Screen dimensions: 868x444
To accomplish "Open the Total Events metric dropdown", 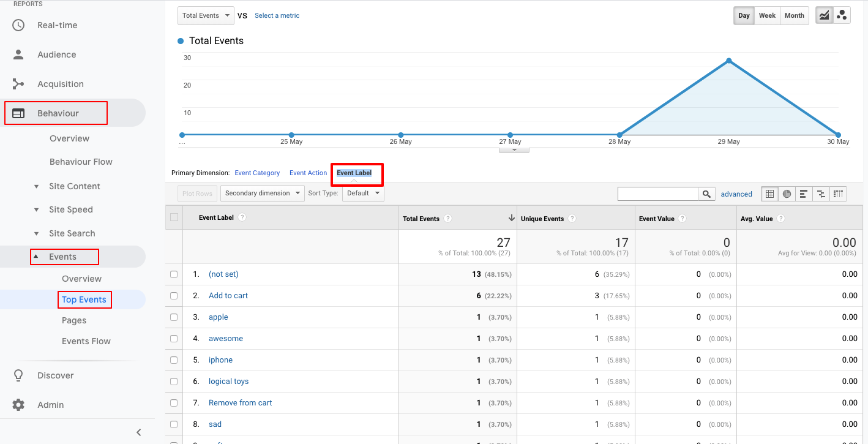I will [206, 15].
